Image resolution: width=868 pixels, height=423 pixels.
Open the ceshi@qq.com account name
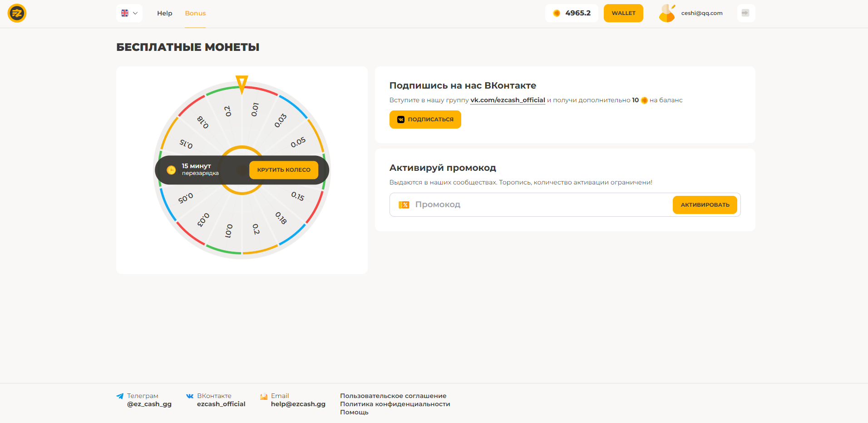701,13
